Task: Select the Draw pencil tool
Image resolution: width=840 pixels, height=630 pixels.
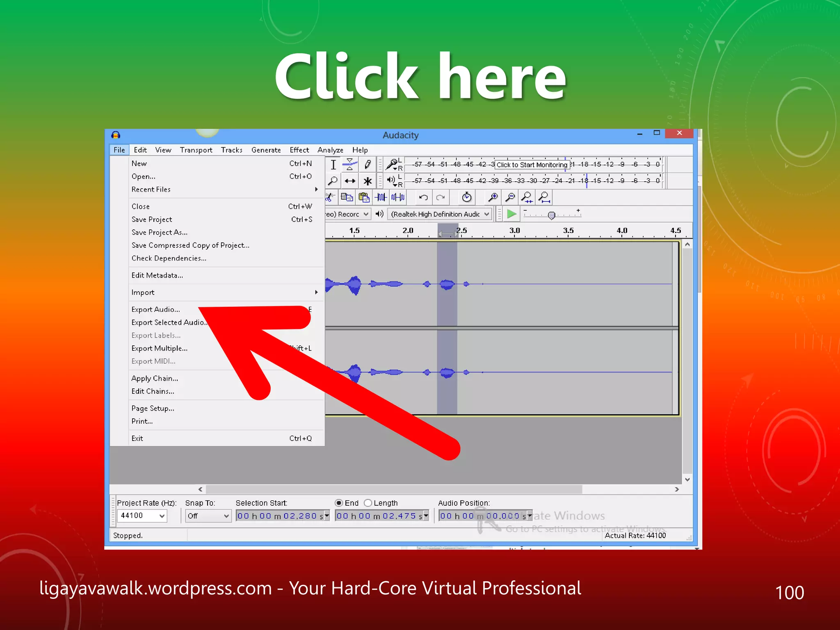Action: click(367, 164)
